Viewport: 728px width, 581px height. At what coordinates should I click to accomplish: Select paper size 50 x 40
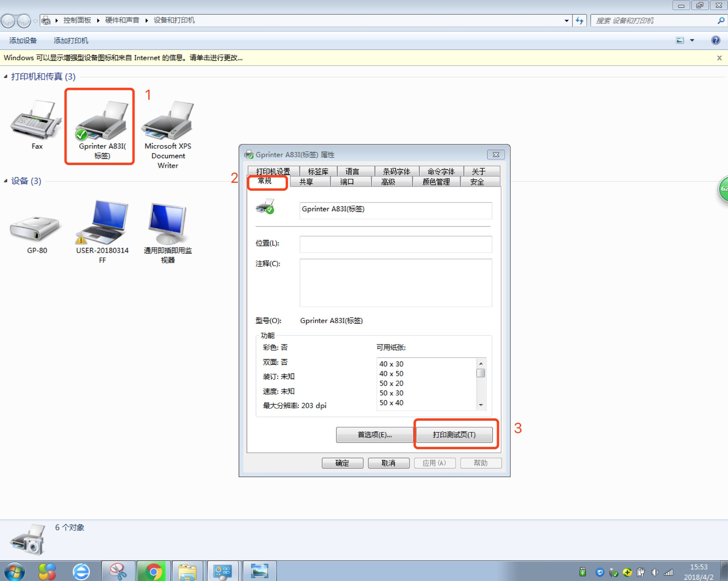coord(391,403)
